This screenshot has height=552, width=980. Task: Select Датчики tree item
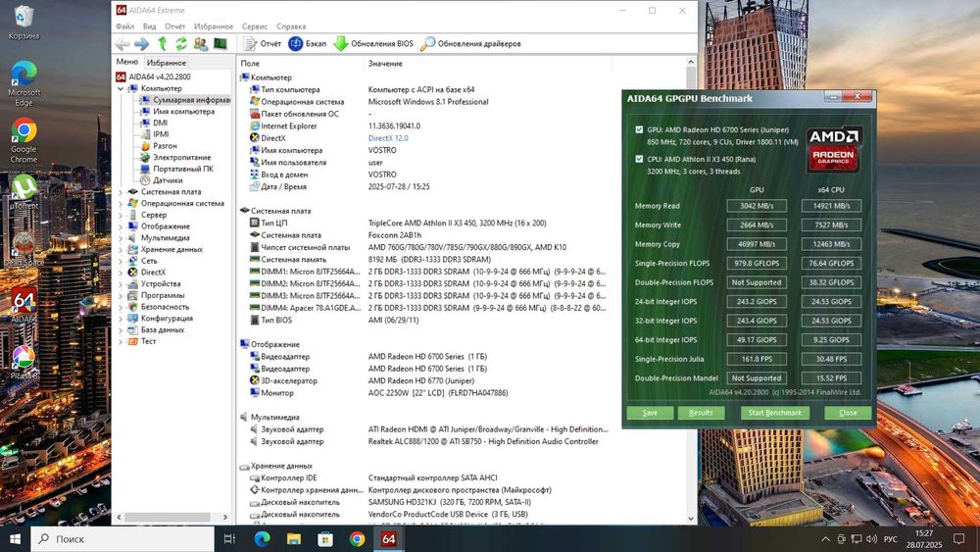168,180
